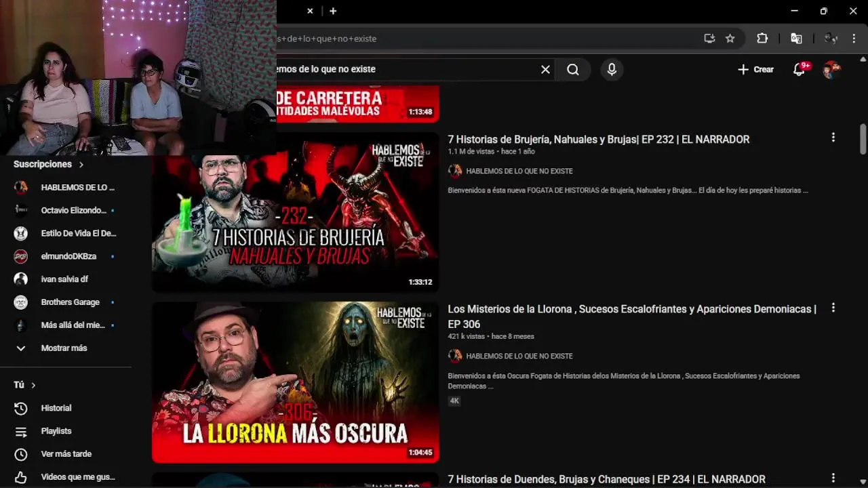Open the 7 Historias de Duendes EP 234 title

pyautogui.click(x=606, y=479)
